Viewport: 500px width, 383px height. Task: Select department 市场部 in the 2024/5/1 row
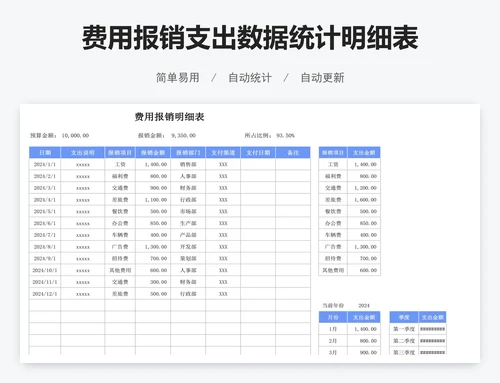[188, 212]
